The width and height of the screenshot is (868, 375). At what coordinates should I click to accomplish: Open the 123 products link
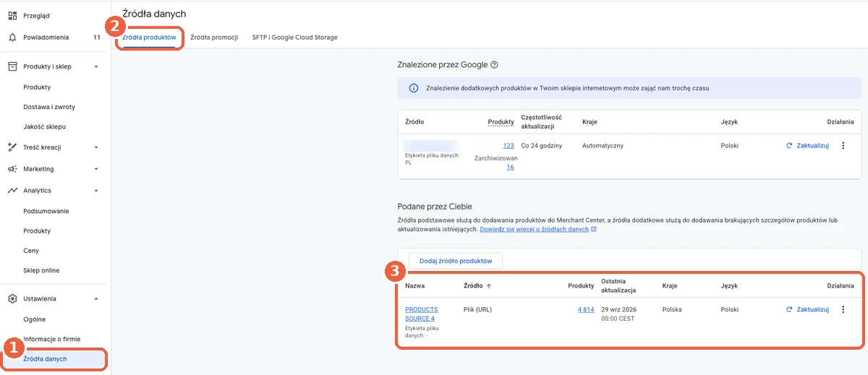pyautogui.click(x=509, y=145)
